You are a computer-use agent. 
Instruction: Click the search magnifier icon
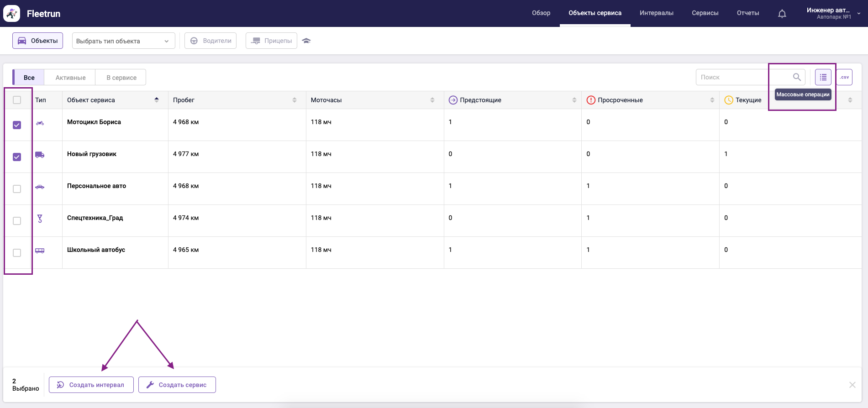(x=796, y=77)
